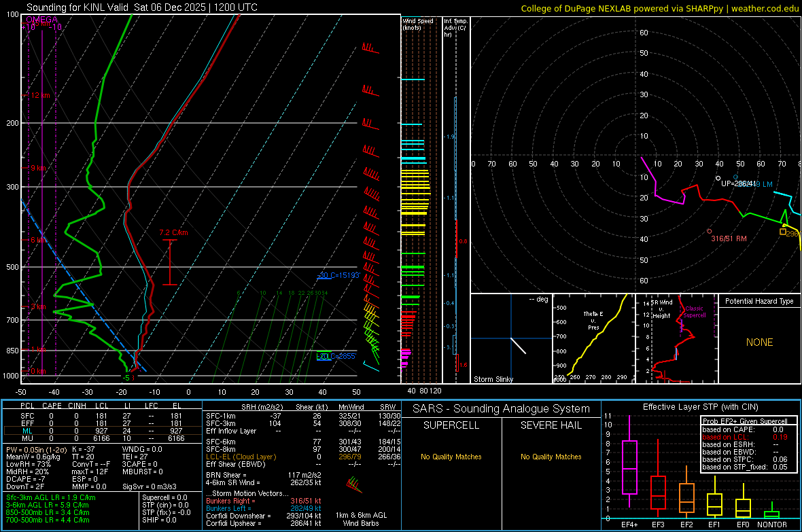Click the -30 C=15193' height label
The height and width of the screenshot is (532, 802).
(x=339, y=275)
